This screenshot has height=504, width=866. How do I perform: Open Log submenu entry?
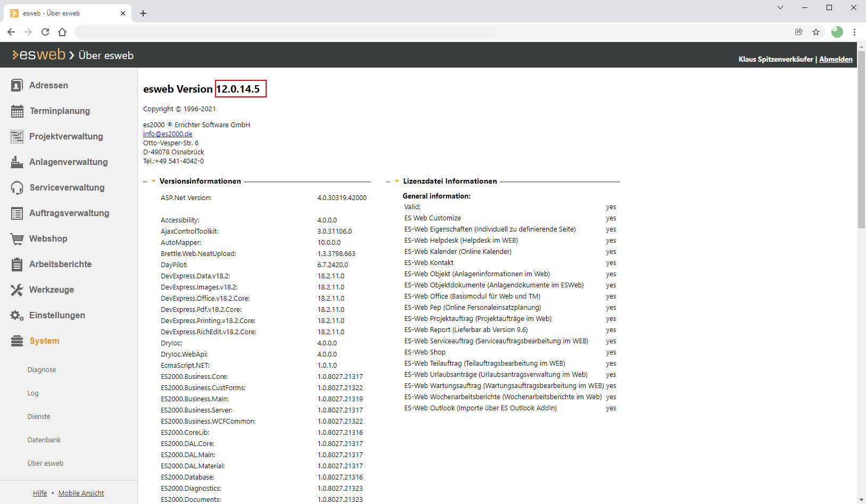(33, 393)
